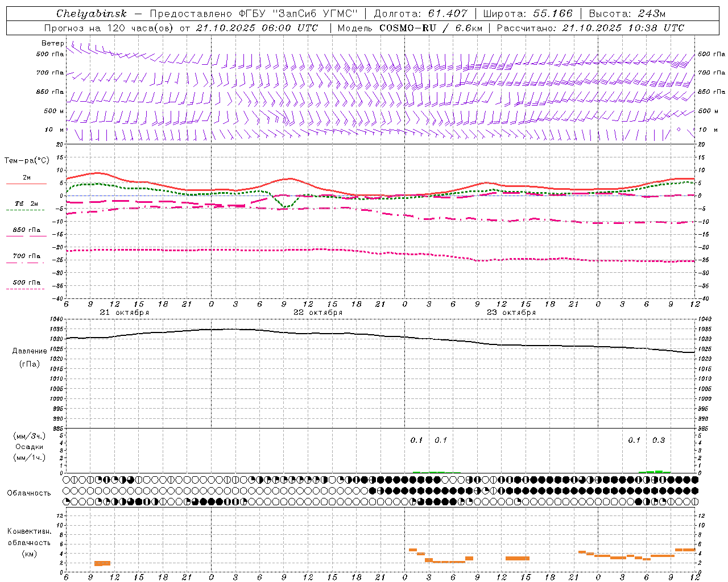The height and width of the screenshot is (582, 728).
Task: Click the dashed 500 гПа legend line sample
Action: point(26,289)
